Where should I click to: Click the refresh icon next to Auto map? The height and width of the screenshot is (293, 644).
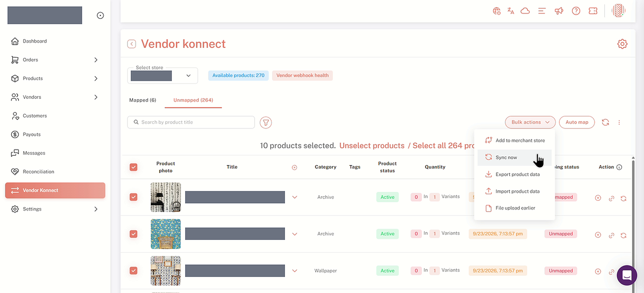point(605,122)
